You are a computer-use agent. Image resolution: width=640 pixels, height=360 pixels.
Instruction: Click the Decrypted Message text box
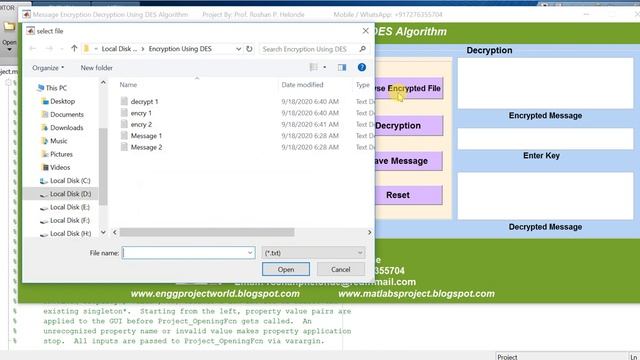click(545, 196)
